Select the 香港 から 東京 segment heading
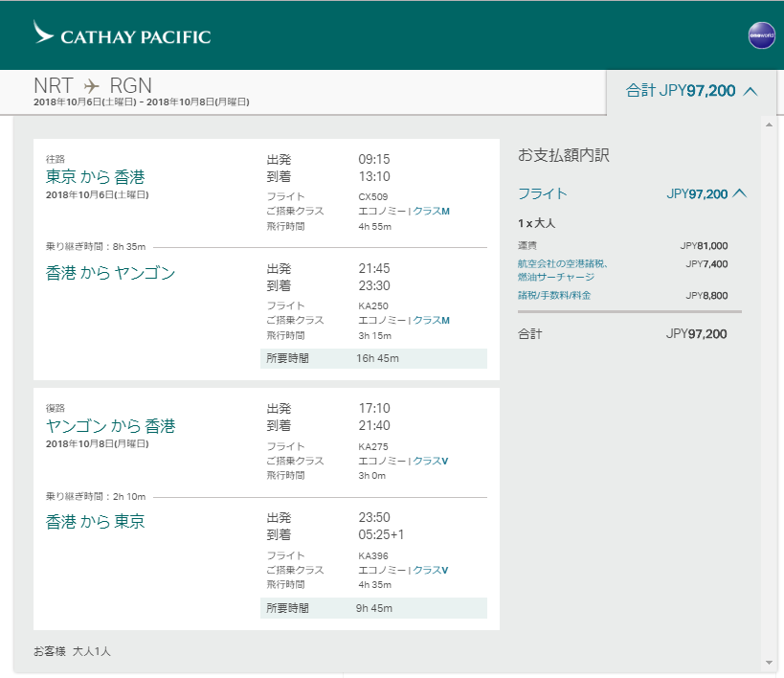Viewport: 784px width, 678px height. tap(95, 522)
